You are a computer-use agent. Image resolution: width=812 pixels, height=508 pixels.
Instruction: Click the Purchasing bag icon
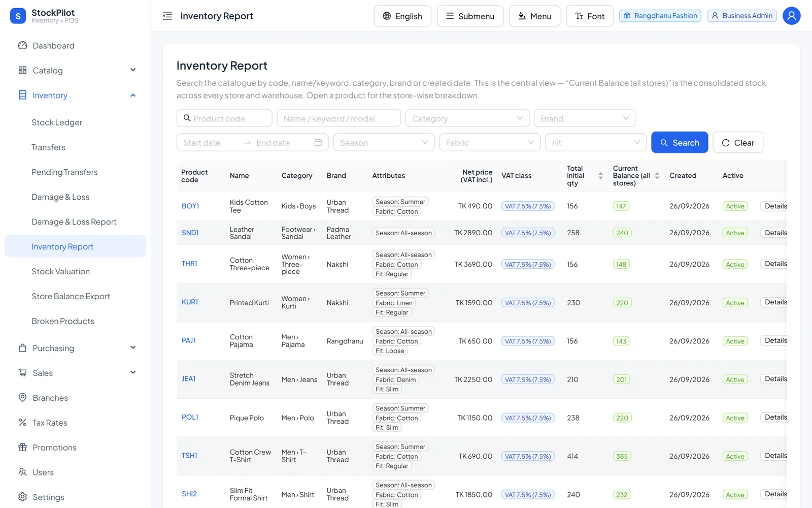(22, 348)
